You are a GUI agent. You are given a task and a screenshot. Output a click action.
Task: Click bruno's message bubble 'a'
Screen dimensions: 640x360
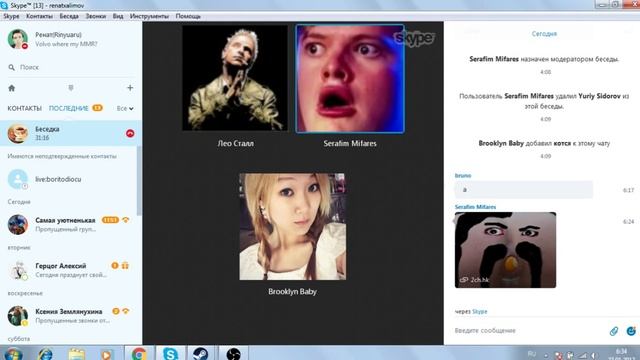point(524,190)
